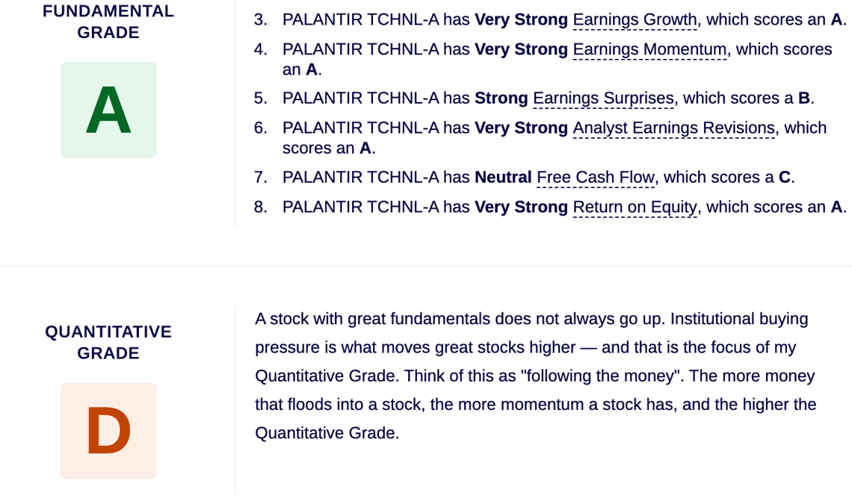Click the score 'B' in item 5
The width and height of the screenshot is (852, 504).
(x=803, y=99)
